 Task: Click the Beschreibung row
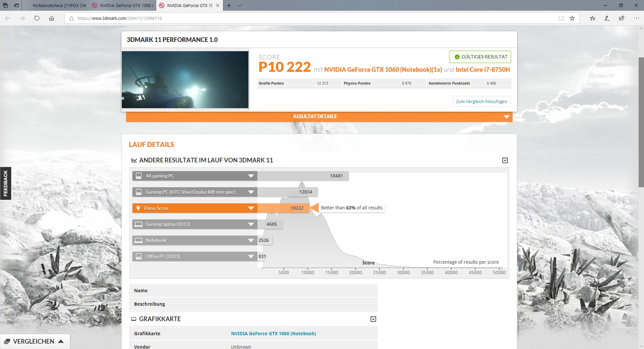[x=253, y=304]
